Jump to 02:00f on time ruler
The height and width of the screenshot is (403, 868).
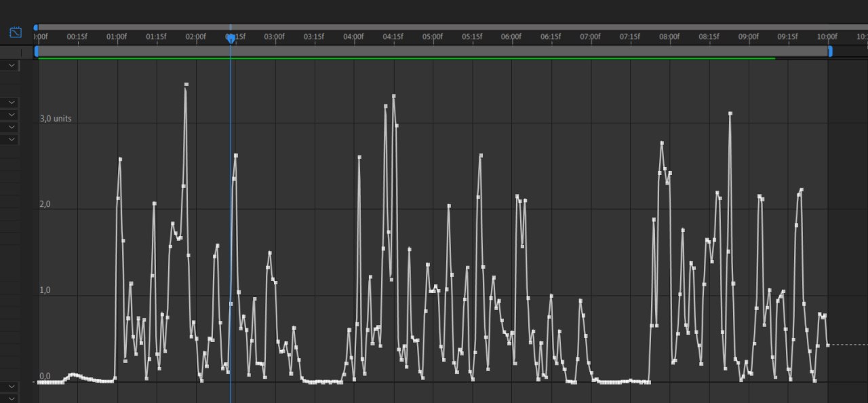tap(195, 37)
